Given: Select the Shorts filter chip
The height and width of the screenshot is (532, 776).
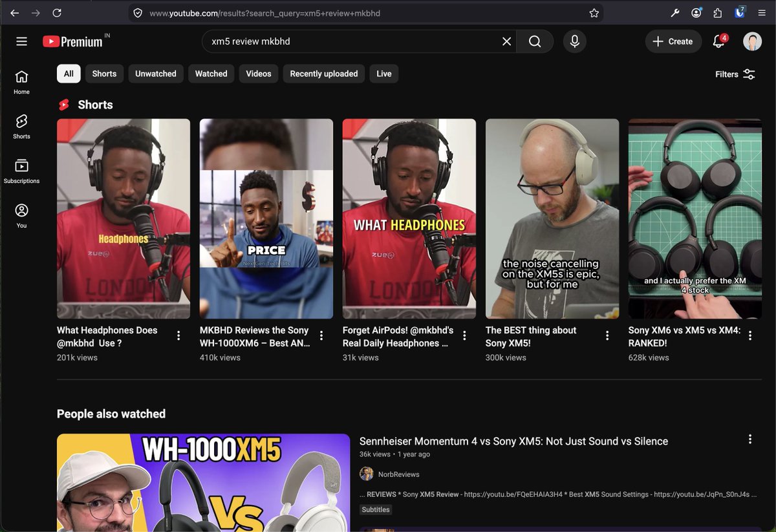Looking at the screenshot, I should (104, 74).
